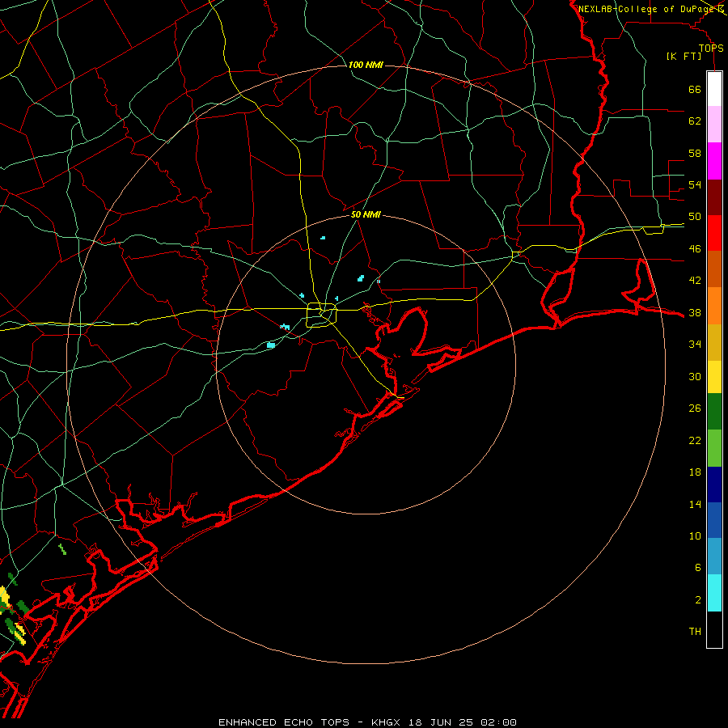Click the medium blue 18 K FT swatch

coord(714,520)
